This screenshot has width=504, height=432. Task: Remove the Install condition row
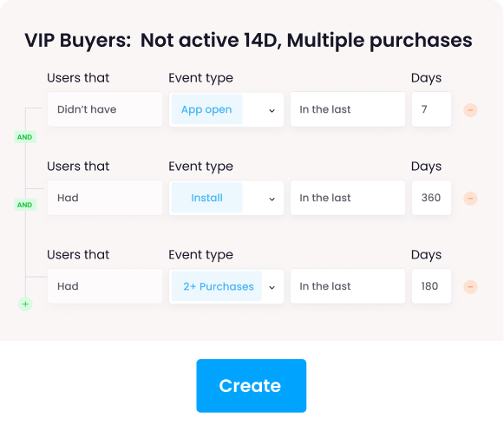pyautogui.click(x=470, y=199)
